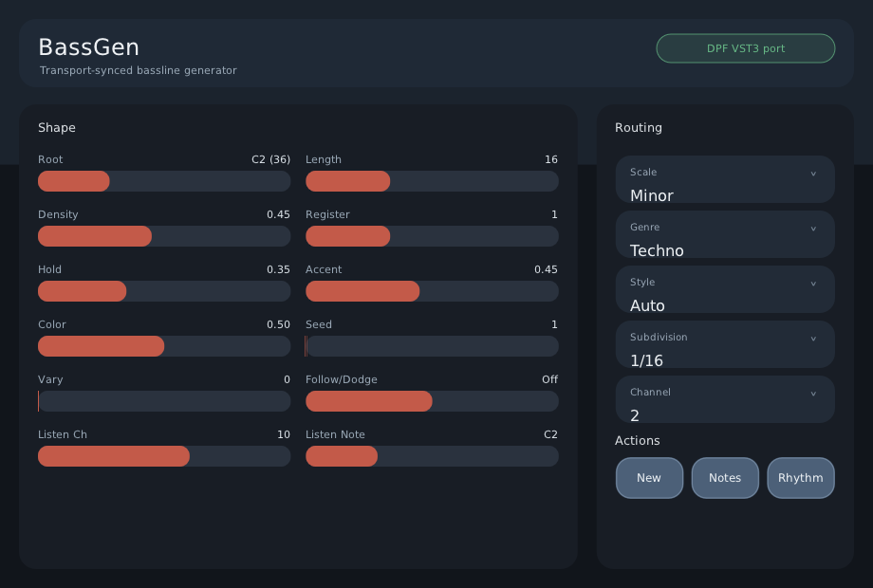Open the Genre dropdown showing Techno
This screenshot has height=588, width=873.
[x=725, y=235]
